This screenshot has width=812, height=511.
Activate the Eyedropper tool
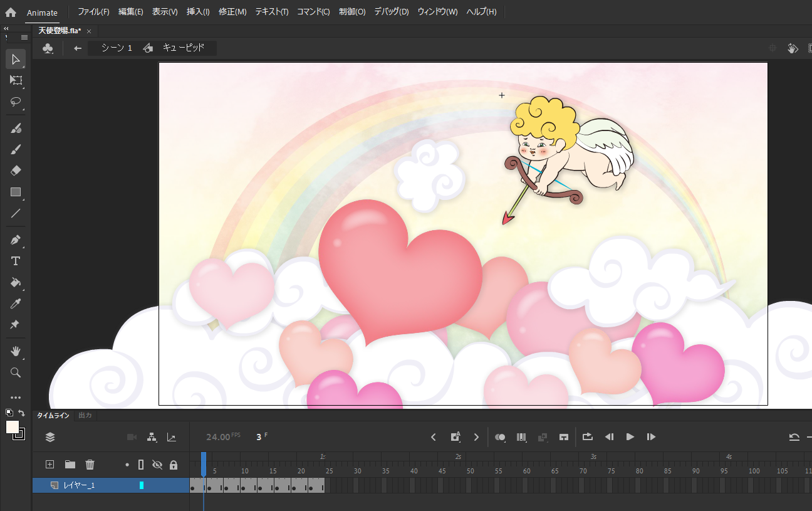click(16, 303)
